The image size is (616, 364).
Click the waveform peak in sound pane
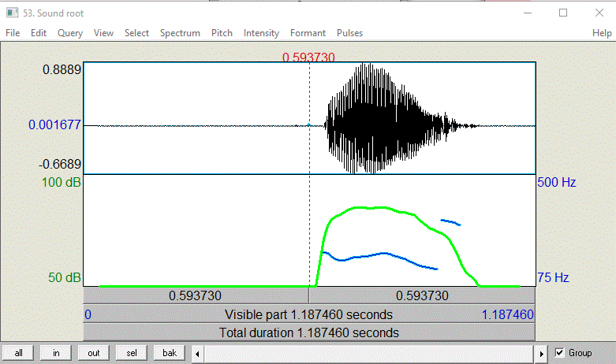(364, 65)
